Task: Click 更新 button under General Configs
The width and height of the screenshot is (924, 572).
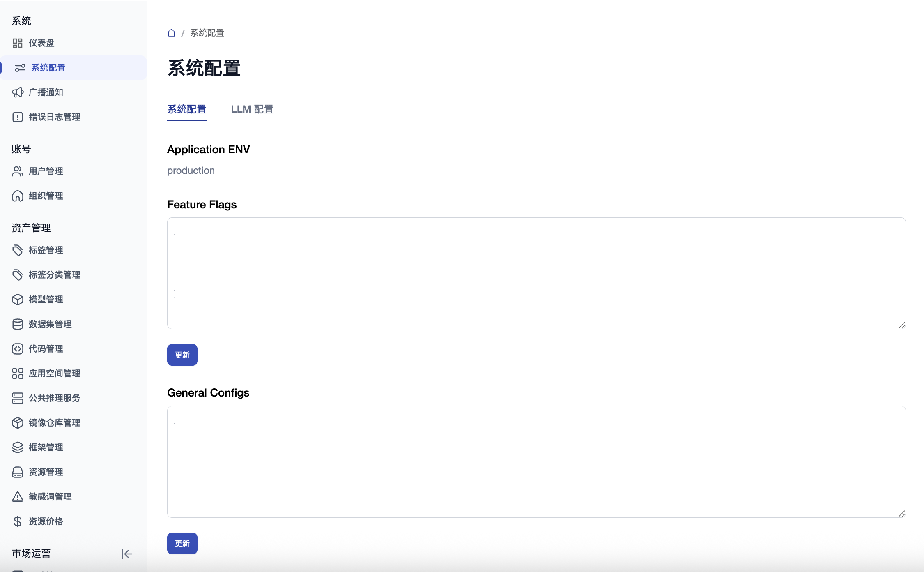Action: (x=182, y=543)
